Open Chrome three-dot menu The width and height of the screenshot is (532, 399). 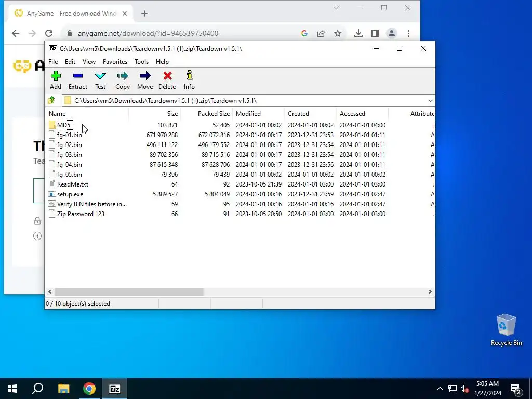point(408,33)
